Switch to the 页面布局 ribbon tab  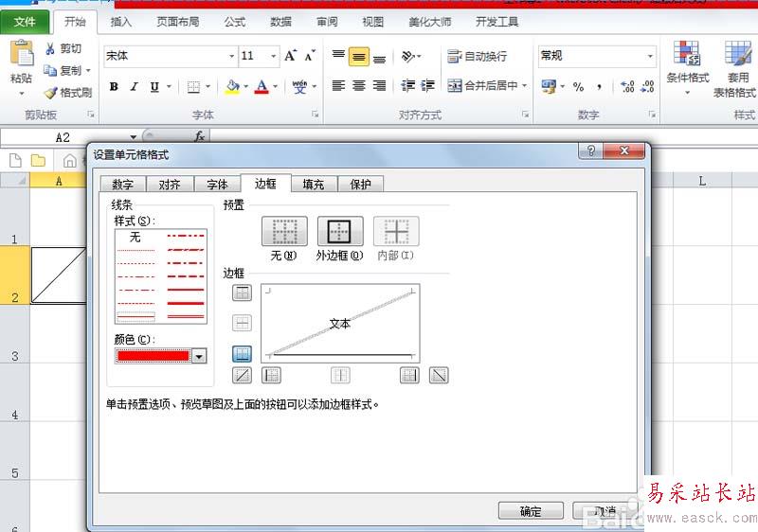click(178, 22)
